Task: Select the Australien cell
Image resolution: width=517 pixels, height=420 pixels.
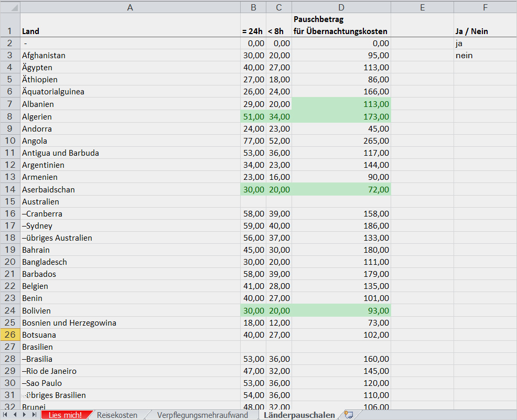Action: point(130,201)
